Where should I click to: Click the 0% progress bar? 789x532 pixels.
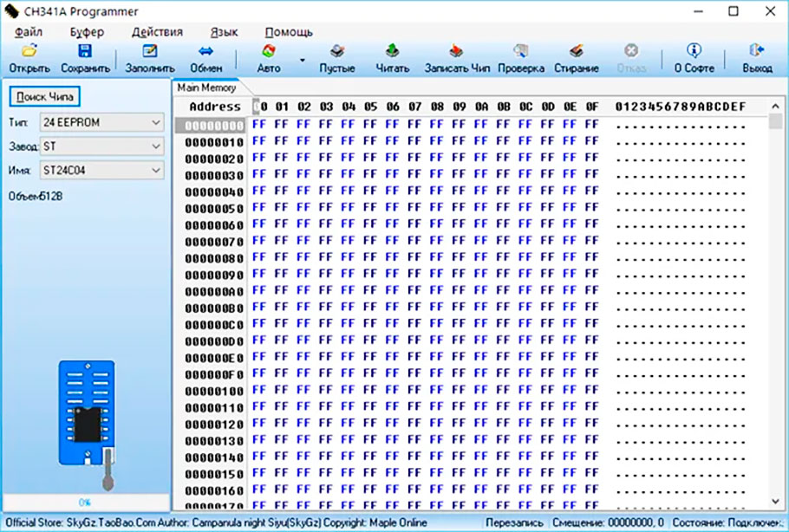pyautogui.click(x=86, y=503)
